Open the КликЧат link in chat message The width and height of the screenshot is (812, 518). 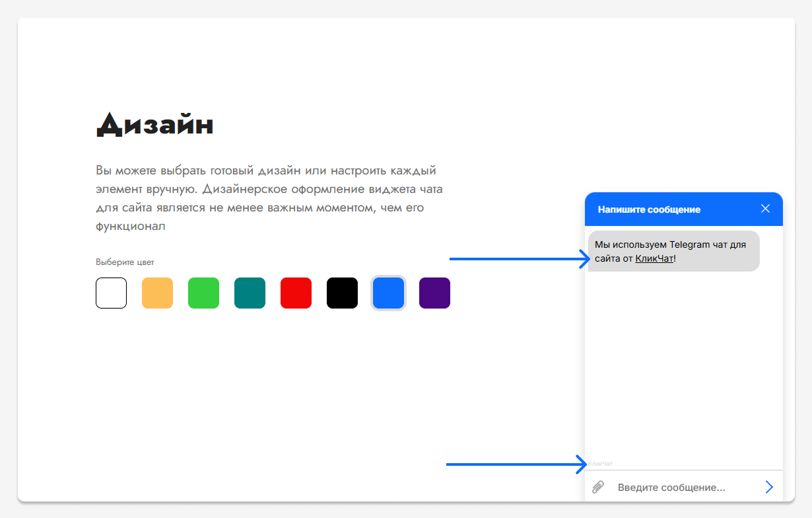pos(654,258)
